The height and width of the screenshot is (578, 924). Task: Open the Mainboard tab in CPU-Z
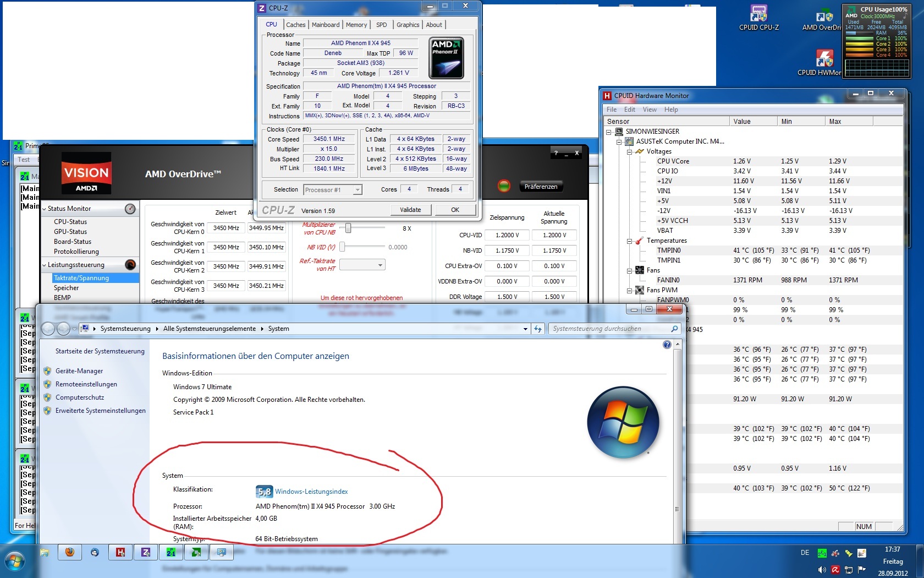pos(326,25)
